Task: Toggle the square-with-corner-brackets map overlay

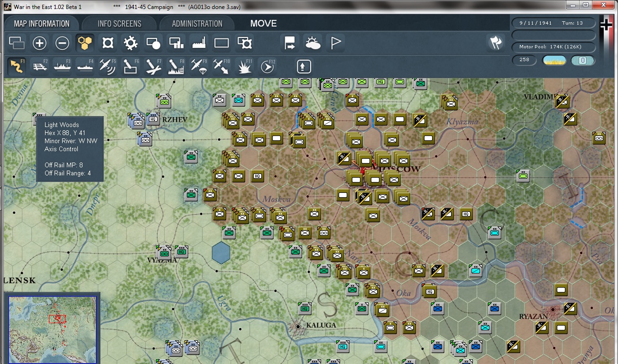Action: [108, 44]
